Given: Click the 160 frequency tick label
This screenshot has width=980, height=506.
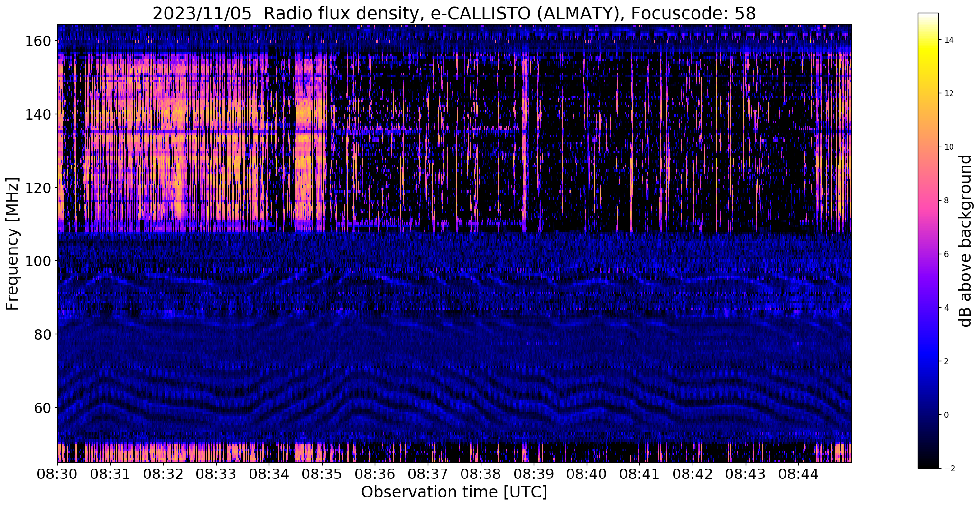Looking at the screenshot, I should click(x=37, y=41).
